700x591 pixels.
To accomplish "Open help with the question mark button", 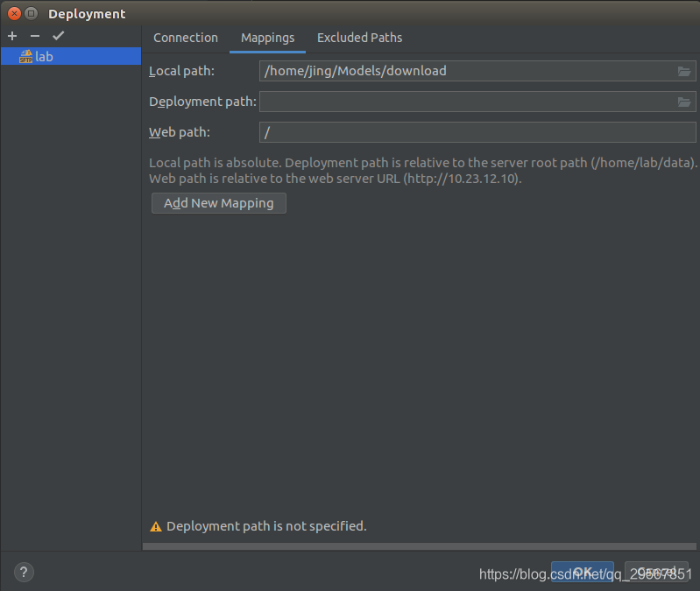I will tap(25, 573).
